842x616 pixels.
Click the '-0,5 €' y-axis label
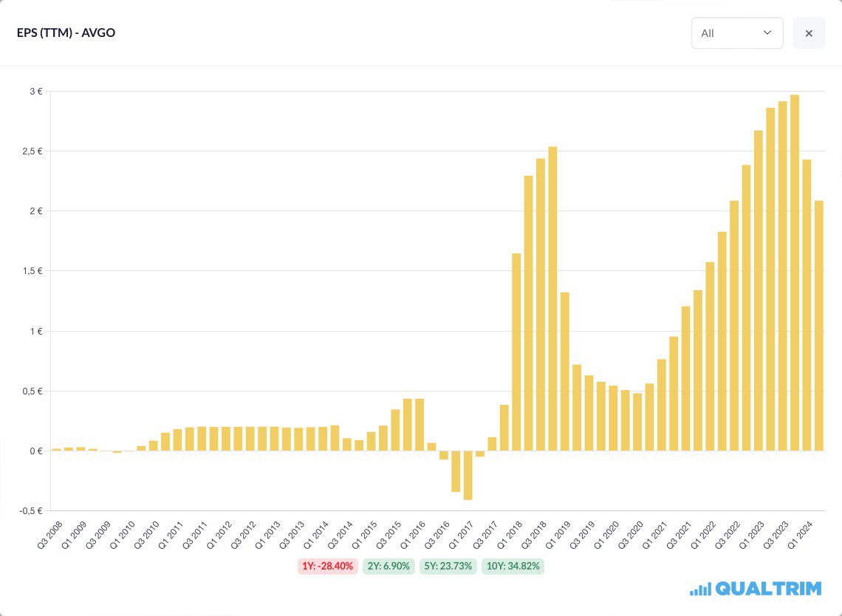tap(30, 510)
